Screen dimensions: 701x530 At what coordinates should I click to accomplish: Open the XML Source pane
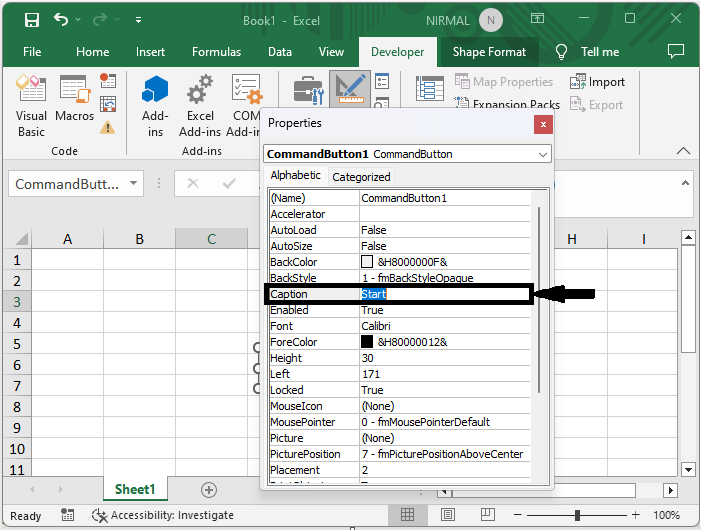(430, 88)
